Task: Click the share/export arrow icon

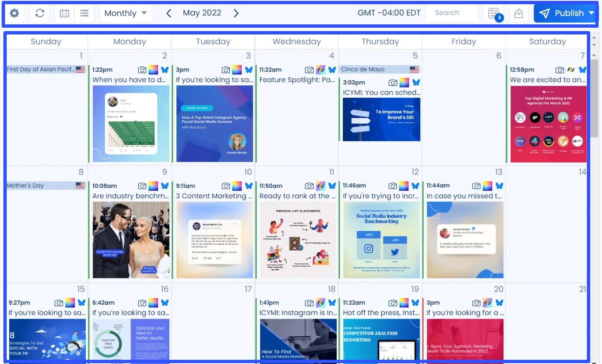Action: pyautogui.click(x=518, y=13)
